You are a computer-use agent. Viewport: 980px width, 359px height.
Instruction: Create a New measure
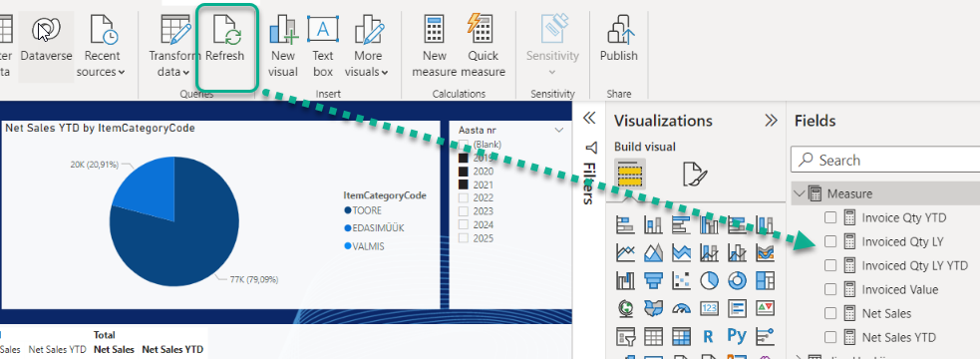[x=435, y=46]
